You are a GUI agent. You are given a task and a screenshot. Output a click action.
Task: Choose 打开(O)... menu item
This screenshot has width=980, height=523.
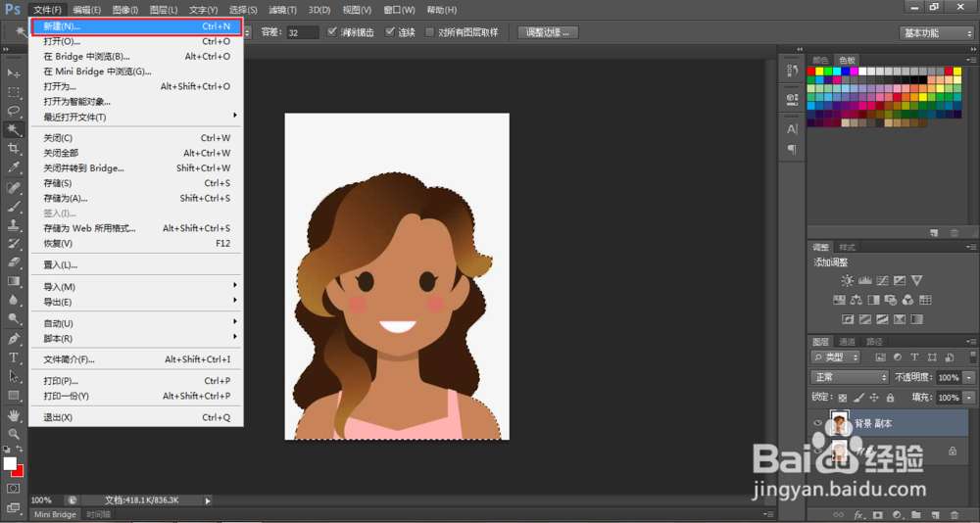(x=136, y=42)
